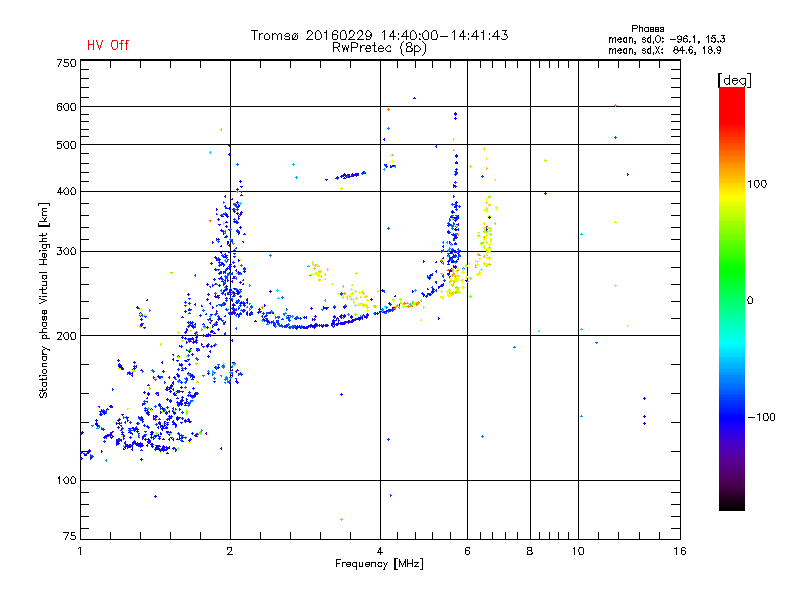This screenshot has width=800, height=600.
Task: Click the y-axis tick label '100'
Action: pyautogui.click(x=66, y=481)
